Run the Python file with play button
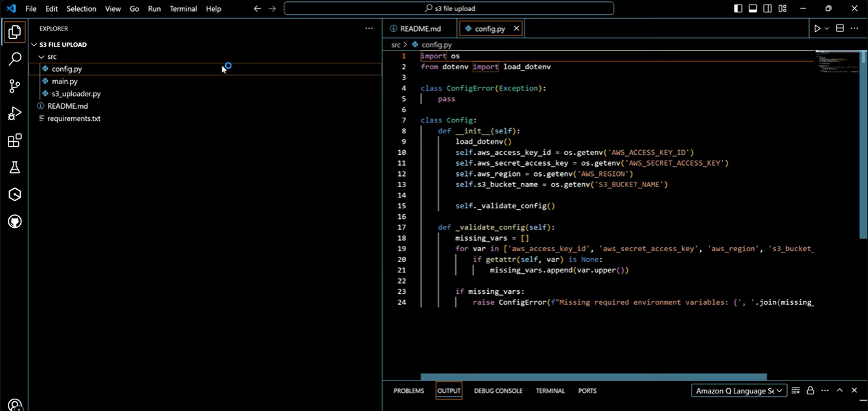The image size is (868, 411). (x=817, y=28)
